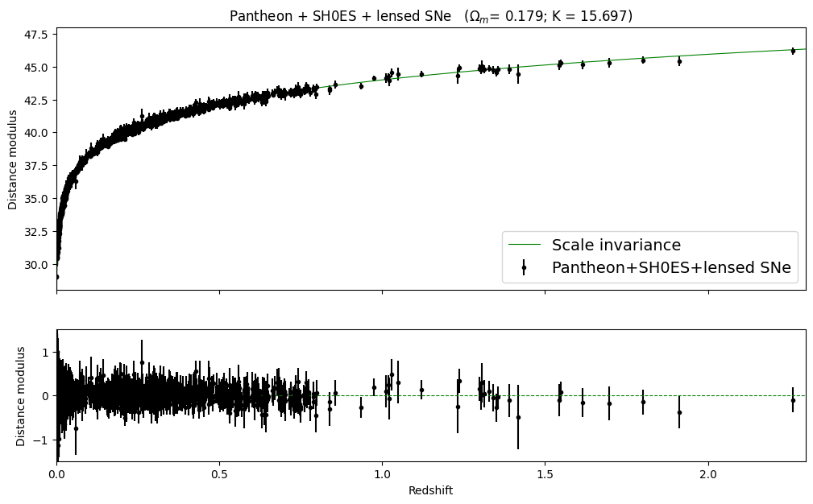Click the '37.5' y-axis tick label
Image resolution: width=813 pixels, height=504 pixels.
point(36,166)
